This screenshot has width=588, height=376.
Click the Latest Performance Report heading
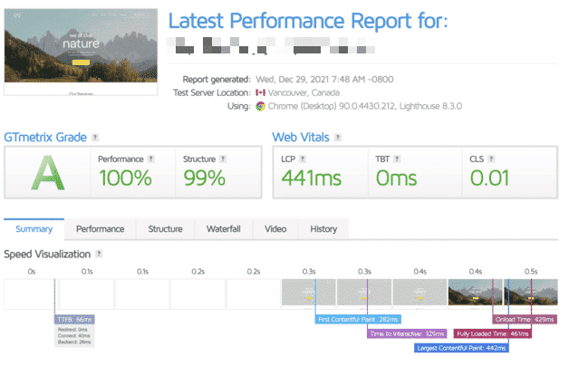pos(308,21)
